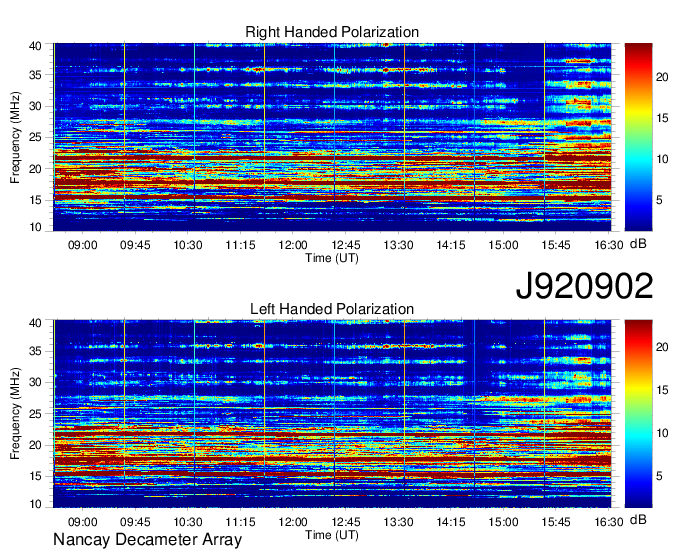This screenshot has width=680, height=552.
Task: Click Frequency (MHz) label of Right Handed plot
Action: [15, 137]
